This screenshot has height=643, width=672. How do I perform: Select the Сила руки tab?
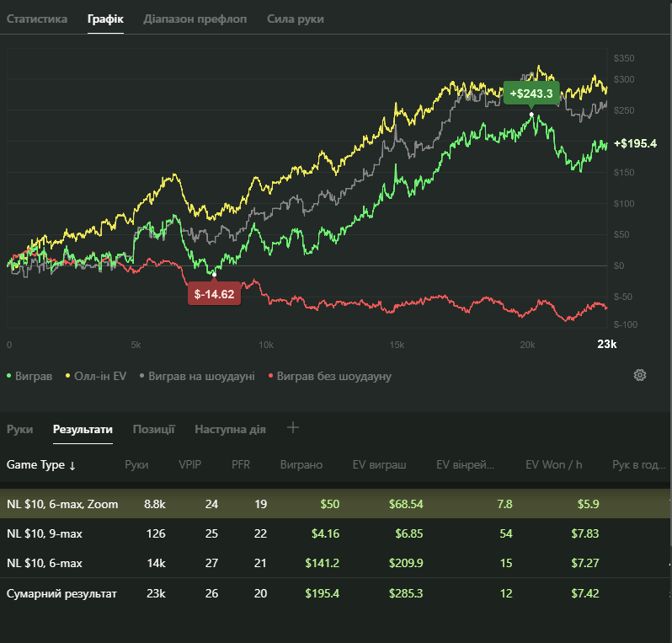pos(295,19)
